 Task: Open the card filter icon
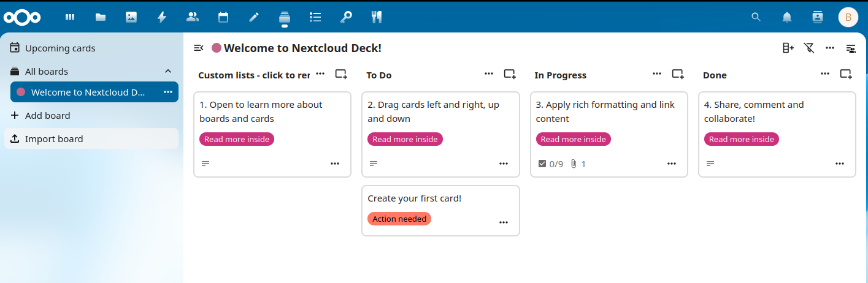pos(809,48)
